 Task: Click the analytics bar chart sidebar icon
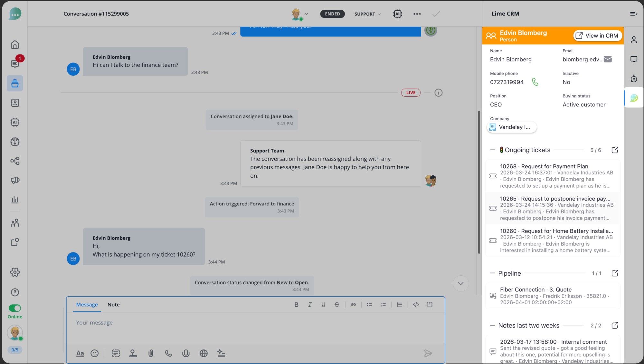[15, 200]
